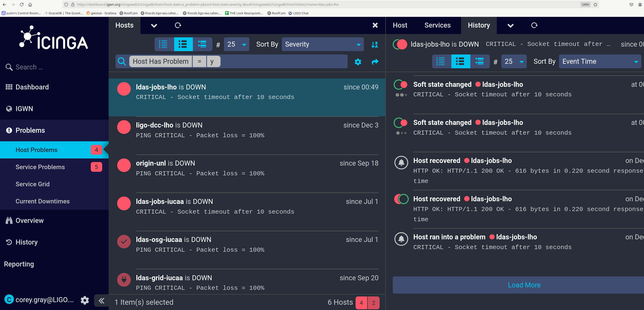Select minimal list view in History panel
This screenshot has width=644, height=310.
pos(441,61)
